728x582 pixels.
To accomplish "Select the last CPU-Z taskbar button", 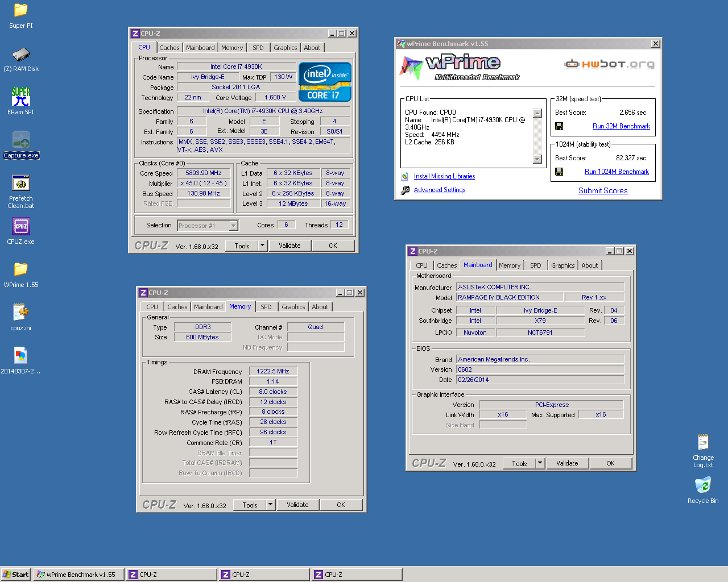I will pos(357,575).
